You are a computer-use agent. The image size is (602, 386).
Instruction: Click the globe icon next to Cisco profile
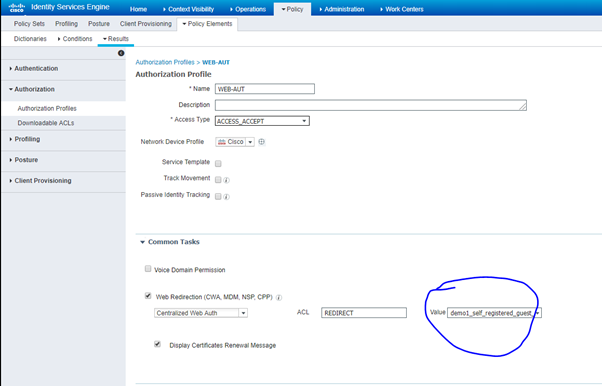(261, 142)
